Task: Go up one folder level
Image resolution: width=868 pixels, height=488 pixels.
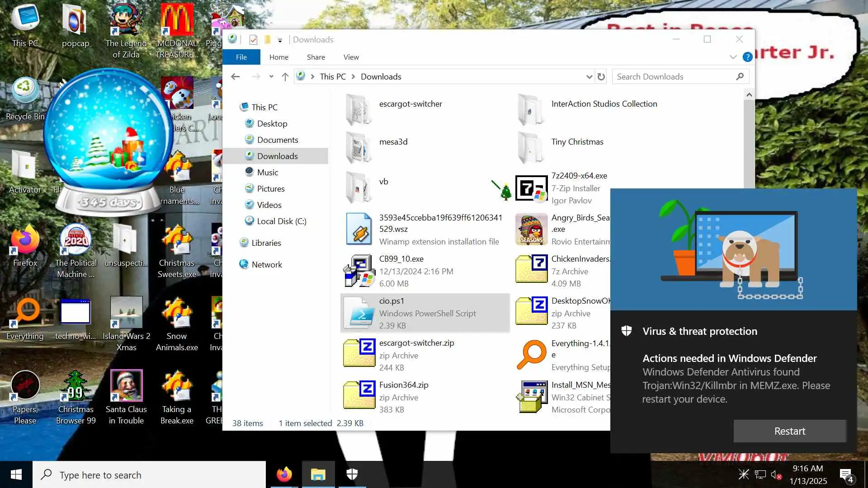Action: click(285, 77)
